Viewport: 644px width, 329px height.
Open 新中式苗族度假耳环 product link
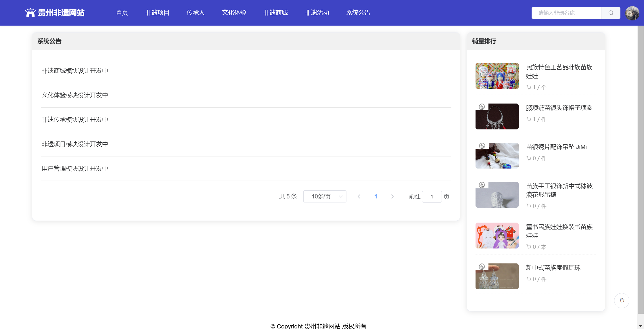(x=553, y=268)
